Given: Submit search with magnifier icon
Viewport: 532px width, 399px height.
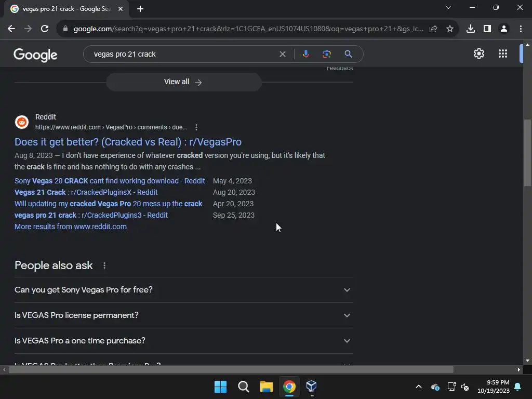Looking at the screenshot, I should point(348,54).
